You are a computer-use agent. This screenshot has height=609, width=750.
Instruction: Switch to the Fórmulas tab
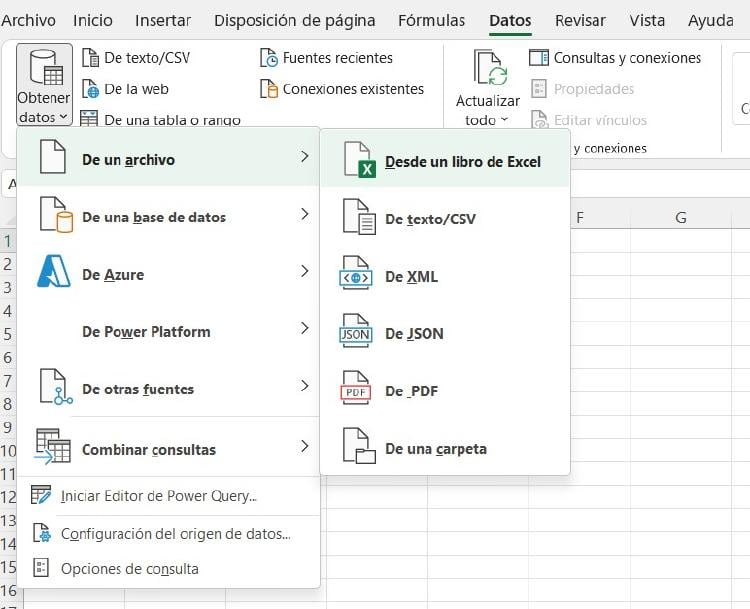coord(431,21)
